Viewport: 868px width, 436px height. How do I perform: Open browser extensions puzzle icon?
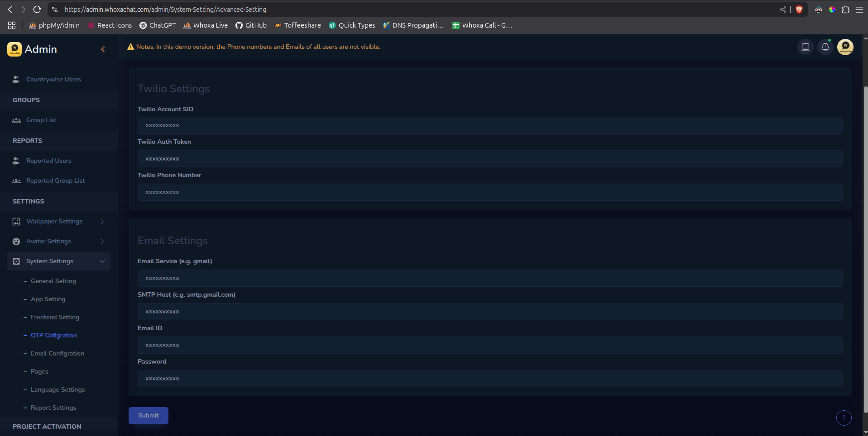(x=845, y=9)
